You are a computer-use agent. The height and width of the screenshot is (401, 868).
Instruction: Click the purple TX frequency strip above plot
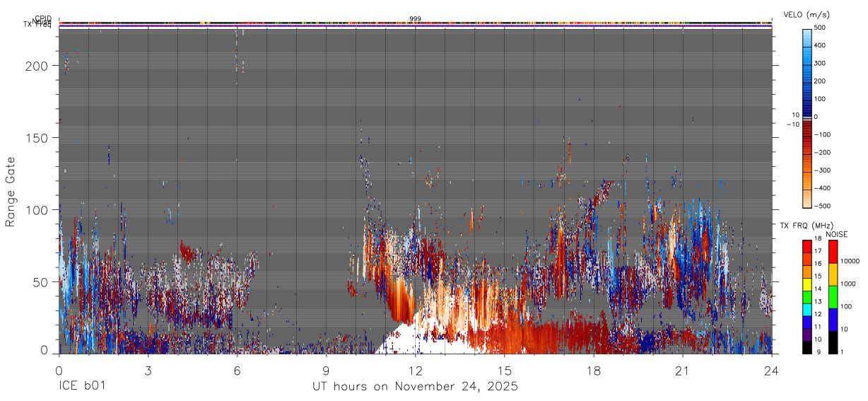pos(416,28)
